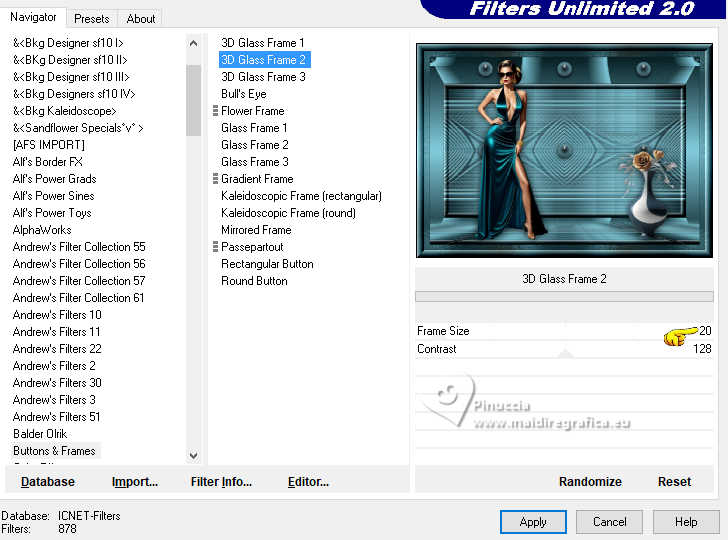Screen dimensions: 728x540
Task: Select the Round Button filter
Action: click(254, 281)
